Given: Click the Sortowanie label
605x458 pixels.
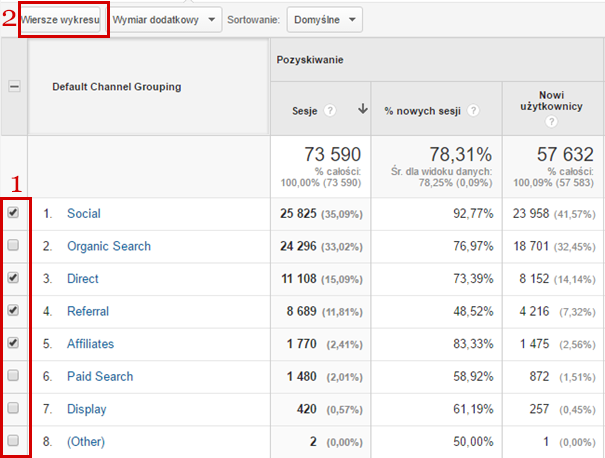Looking at the screenshot, I should 253,20.
